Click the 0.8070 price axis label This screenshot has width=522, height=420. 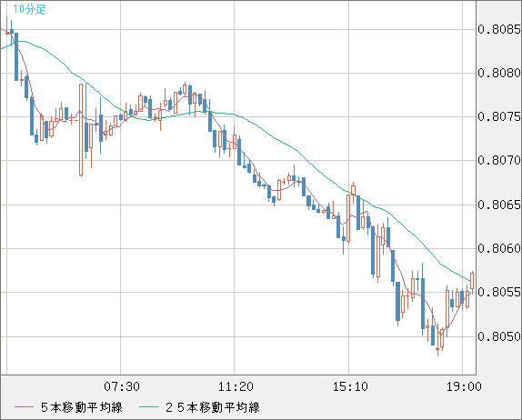pyautogui.click(x=499, y=160)
